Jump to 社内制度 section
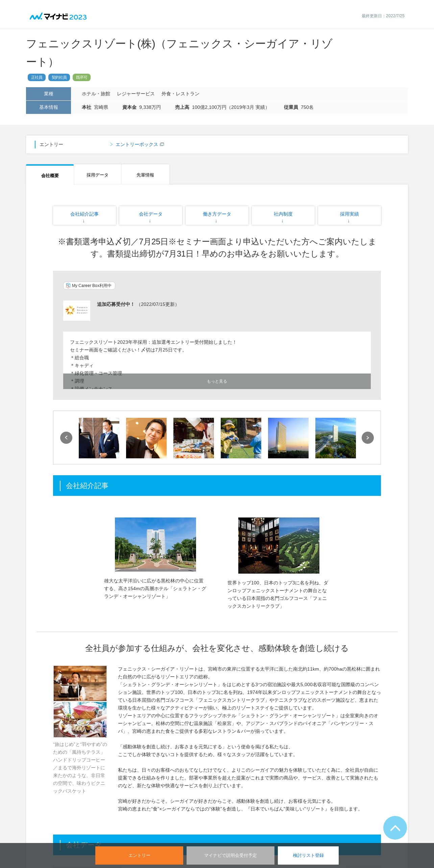 [x=283, y=215]
